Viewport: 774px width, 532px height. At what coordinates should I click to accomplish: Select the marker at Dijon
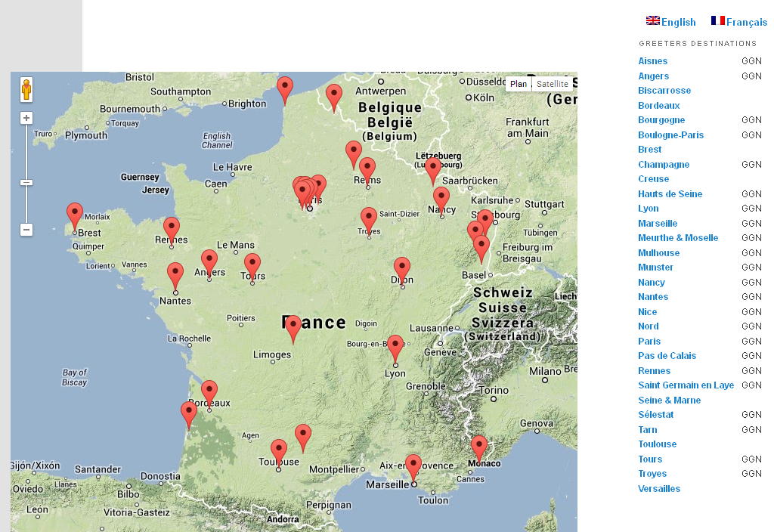(402, 268)
